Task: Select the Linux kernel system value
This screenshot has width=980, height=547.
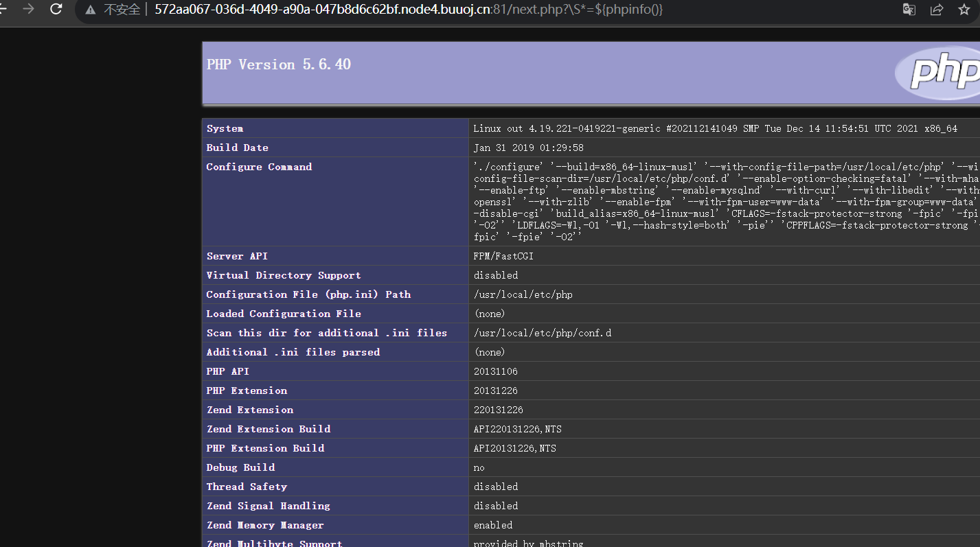Action: click(x=715, y=128)
